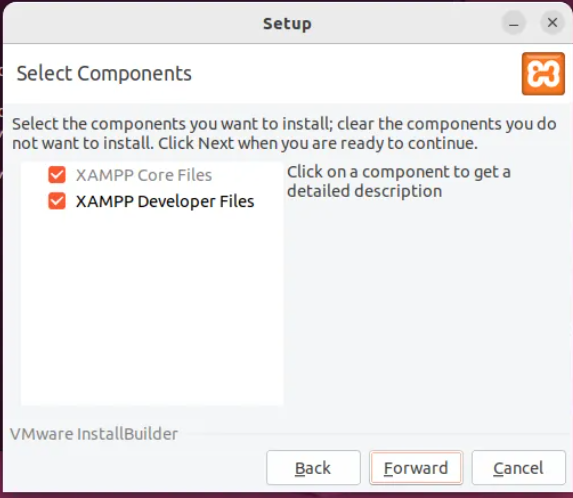Click empty space in the components list

point(152,307)
